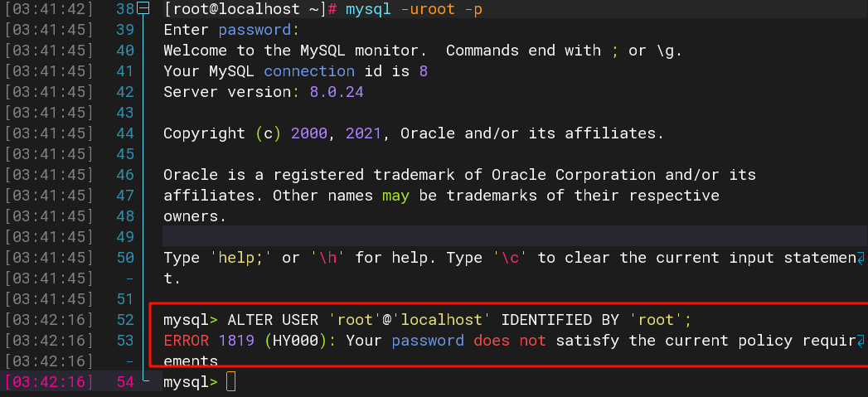868x397 pixels.
Task: Click the error code '1819'
Action: (236, 341)
